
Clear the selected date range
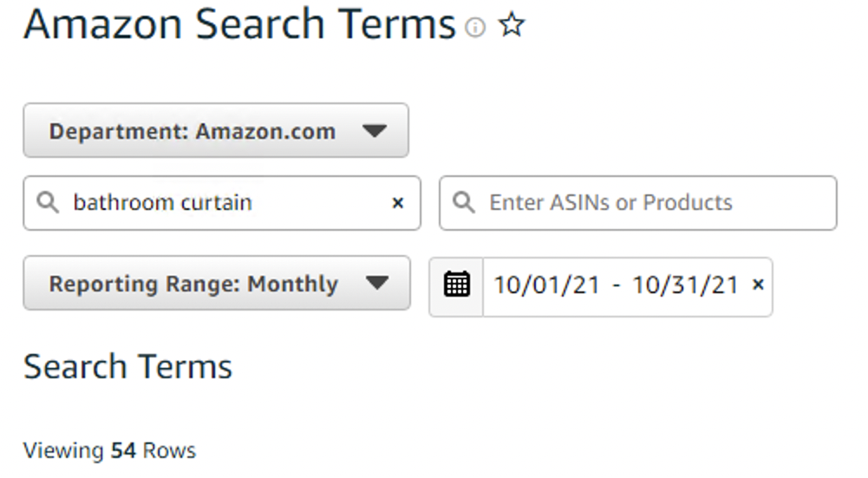[759, 285]
